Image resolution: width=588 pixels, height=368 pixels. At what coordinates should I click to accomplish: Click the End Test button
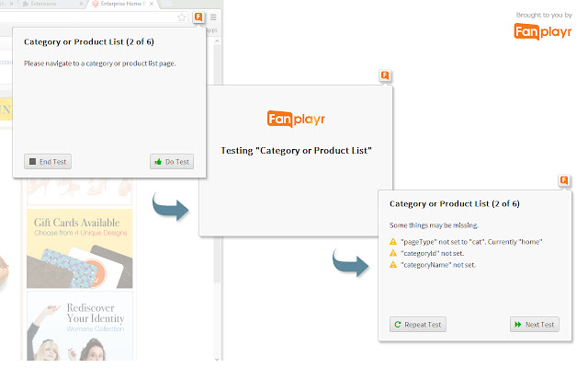[x=48, y=162]
